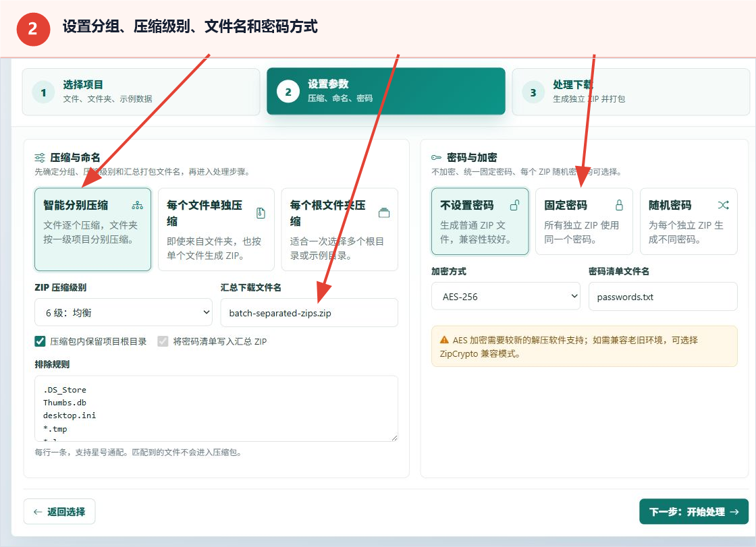Open the ZIP 压缩级别 dropdown
Screen dimensions: 756x547
click(124, 312)
